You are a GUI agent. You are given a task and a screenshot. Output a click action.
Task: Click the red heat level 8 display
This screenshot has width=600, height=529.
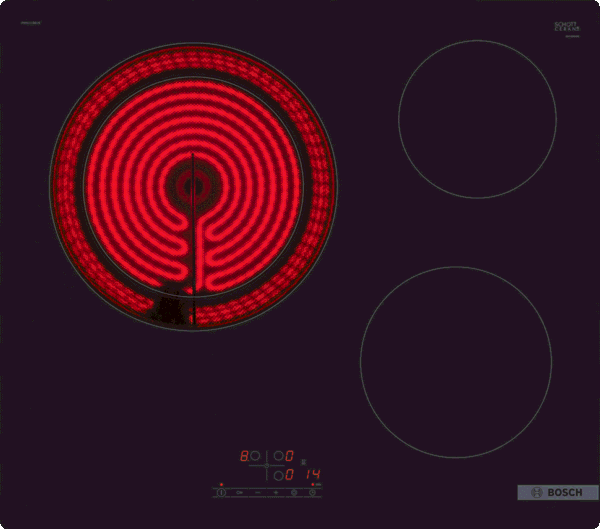pos(244,456)
